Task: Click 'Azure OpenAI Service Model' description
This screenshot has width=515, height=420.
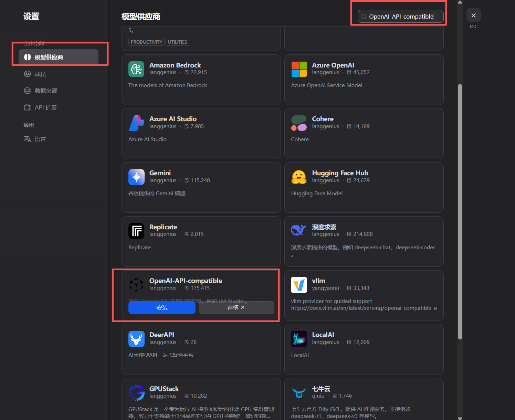Action: [x=327, y=85]
